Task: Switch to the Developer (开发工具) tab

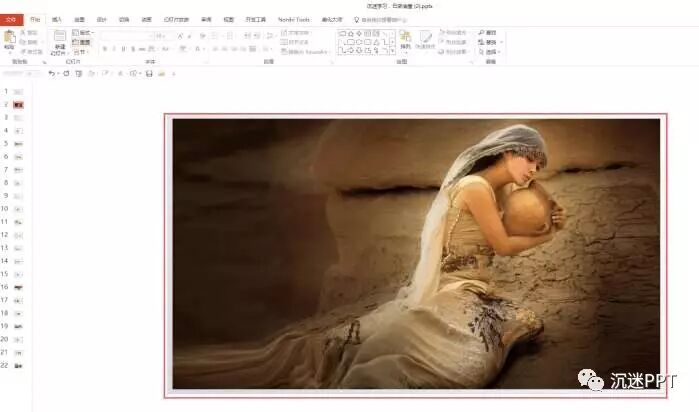Action: pos(255,20)
